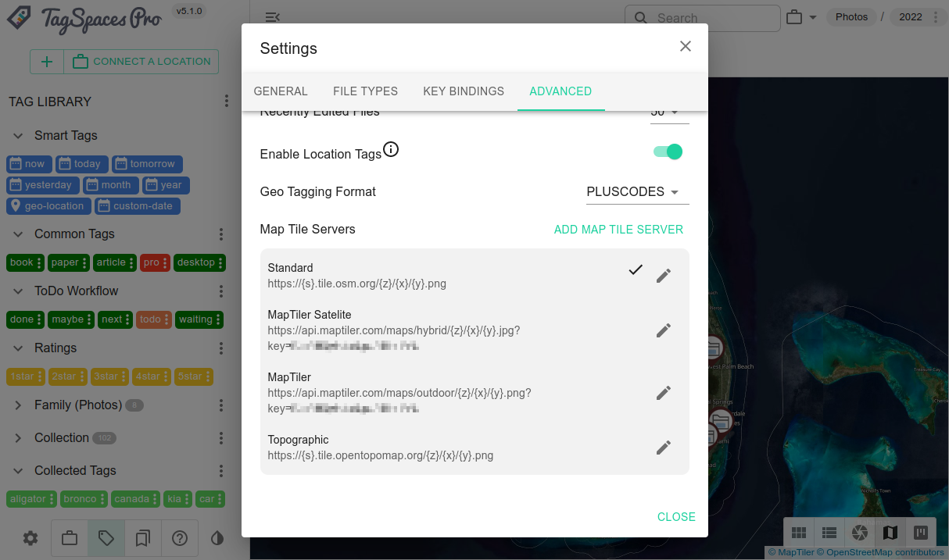Image resolution: width=949 pixels, height=560 pixels.
Task: Open the help icon in bottom bar
Action: tap(180, 538)
